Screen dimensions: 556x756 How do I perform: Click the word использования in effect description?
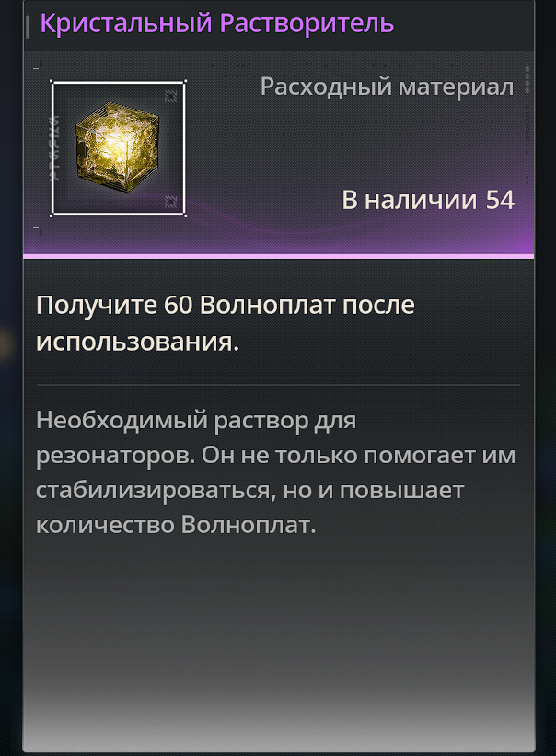point(137,342)
